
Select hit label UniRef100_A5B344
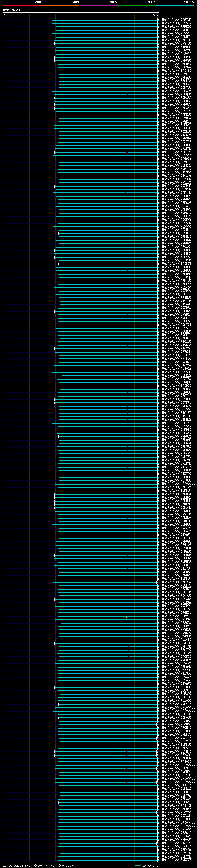[x=177, y=67]
